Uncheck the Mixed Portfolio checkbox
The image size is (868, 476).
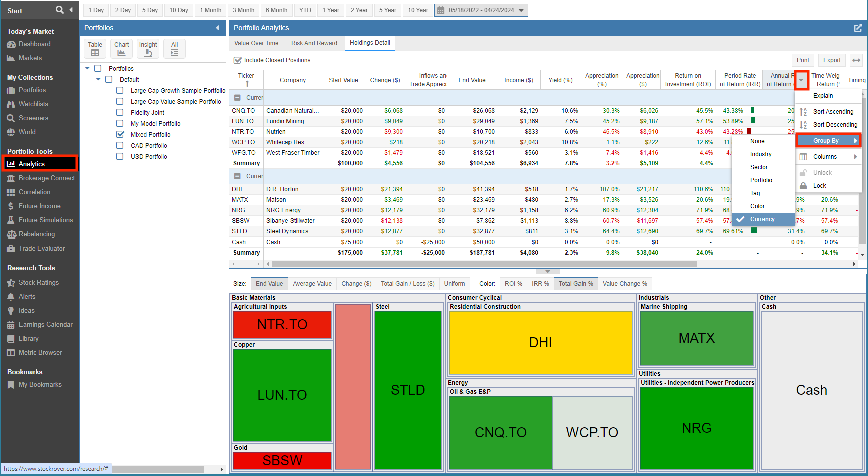(120, 134)
